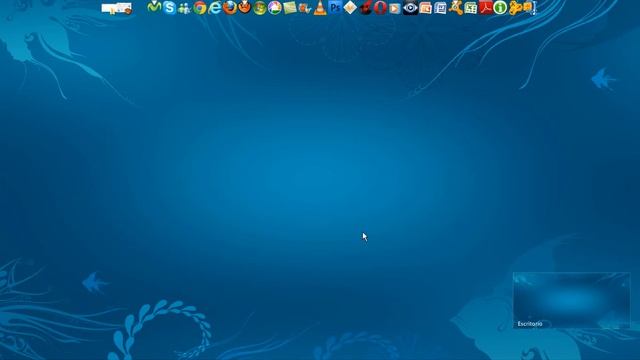
Task: Open the orange play-button media icon
Action: coord(395,8)
